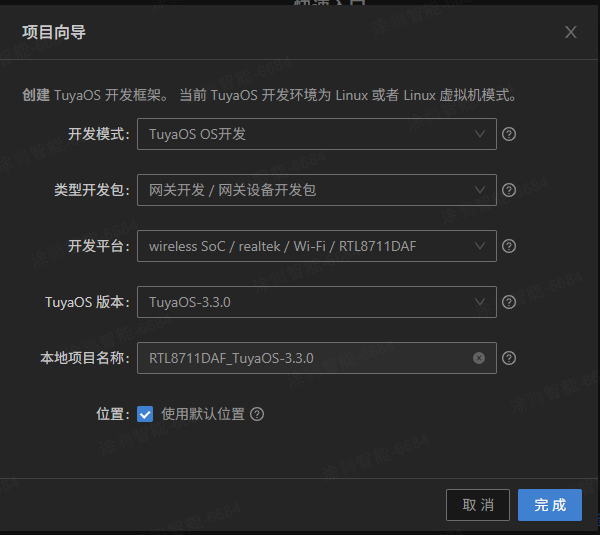
Task: Open the 开发平台 dropdown
Action: [x=317, y=246]
